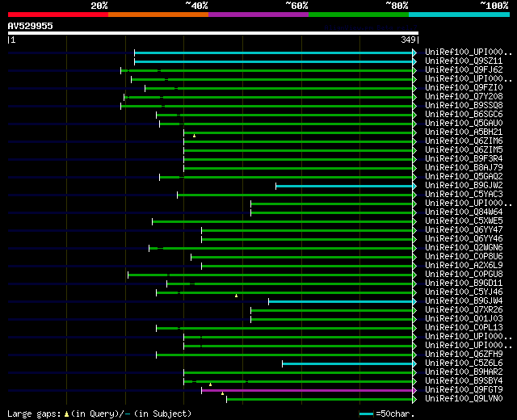Open the UniRef100_Q9SZ11 hit label
The image size is (517, 420).
pyautogui.click(x=464, y=61)
